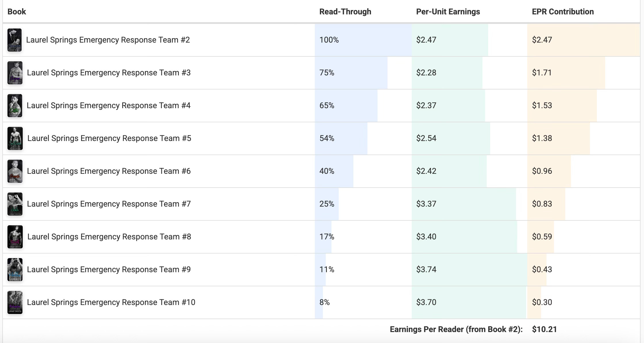This screenshot has width=644, height=343.
Task: Open the Laurel Springs Emergency Response Team #7 title
Action: tap(109, 204)
